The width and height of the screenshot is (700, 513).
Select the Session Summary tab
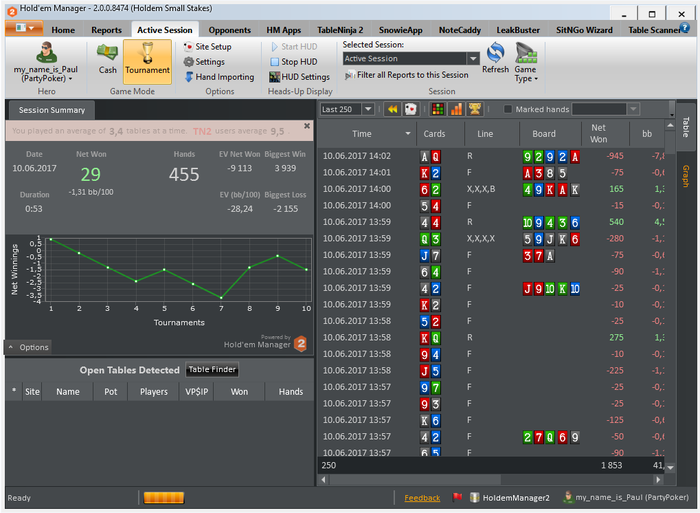tap(51, 110)
